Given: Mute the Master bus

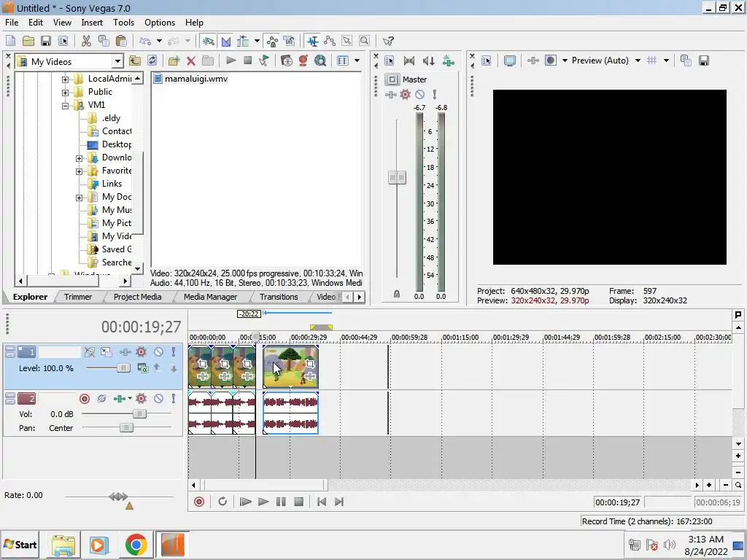Looking at the screenshot, I should (419, 94).
